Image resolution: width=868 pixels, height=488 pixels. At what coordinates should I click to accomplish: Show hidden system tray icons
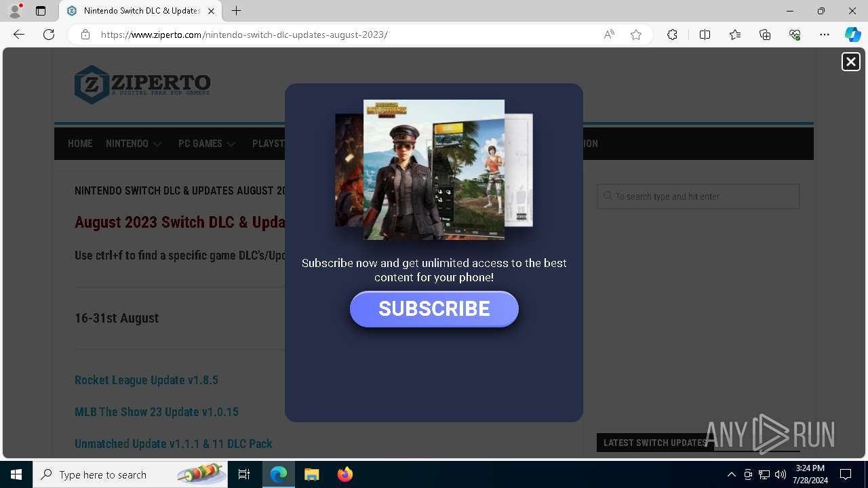tap(731, 474)
